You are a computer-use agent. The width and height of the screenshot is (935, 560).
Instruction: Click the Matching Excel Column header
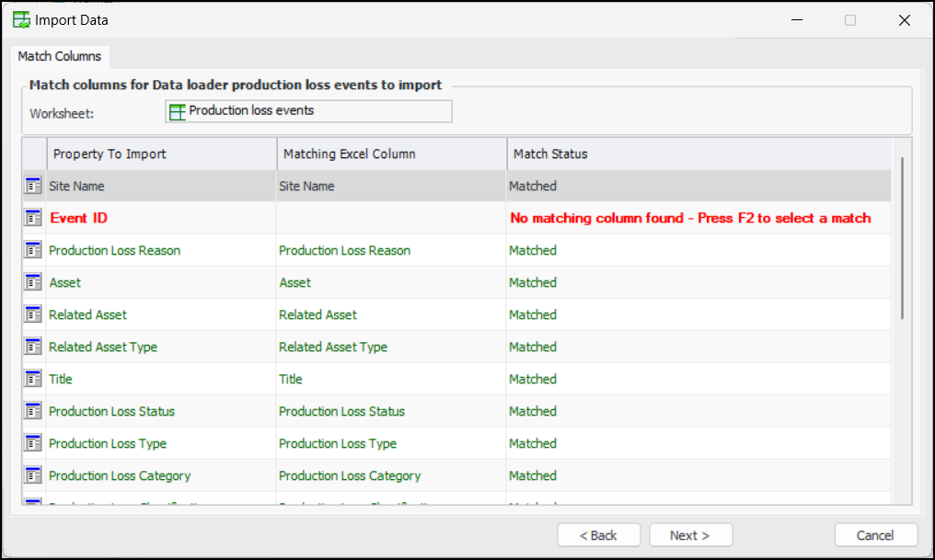391,154
